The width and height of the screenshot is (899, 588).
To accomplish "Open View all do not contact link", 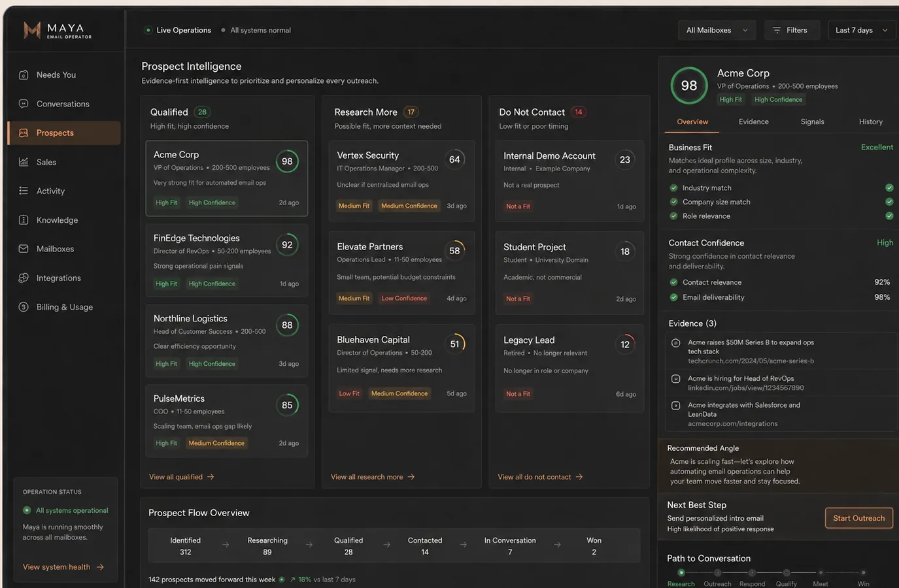I will (540, 477).
